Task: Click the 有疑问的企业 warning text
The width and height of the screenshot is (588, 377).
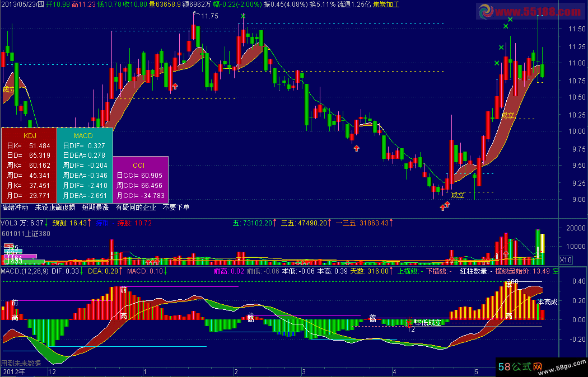Action: click(x=136, y=207)
